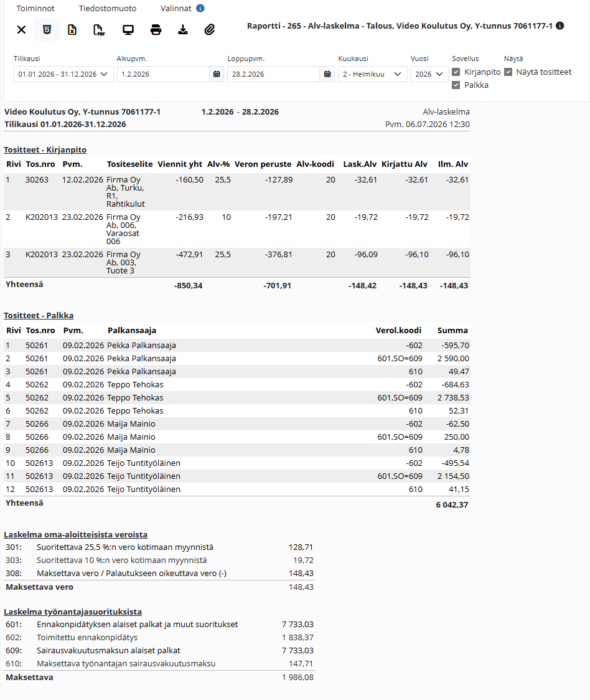The height and width of the screenshot is (700, 590).
Task: Open the Kuukausi dropdown showing Helmikuu
Action: coord(372,74)
